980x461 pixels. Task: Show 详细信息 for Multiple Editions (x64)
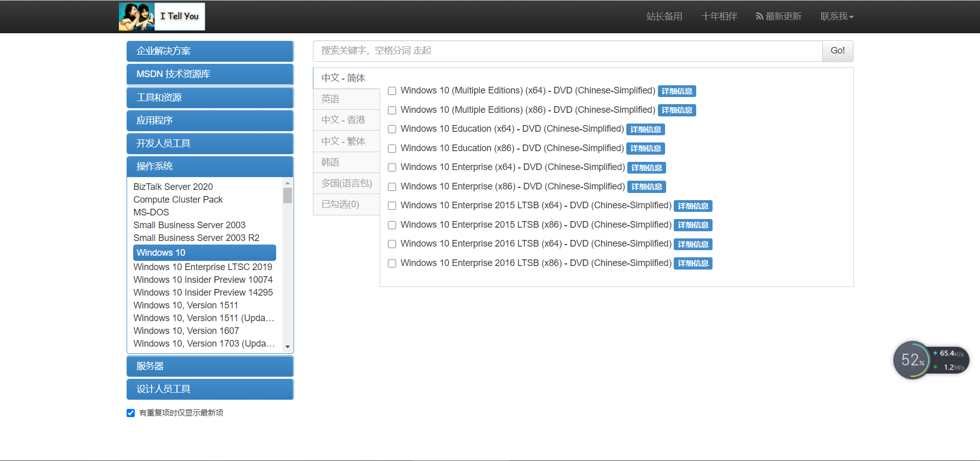(677, 91)
